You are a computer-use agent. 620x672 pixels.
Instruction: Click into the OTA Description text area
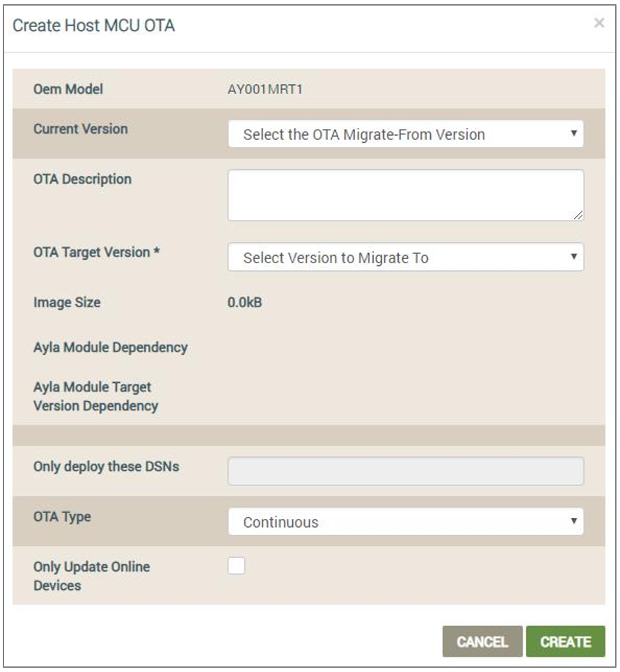click(406, 196)
